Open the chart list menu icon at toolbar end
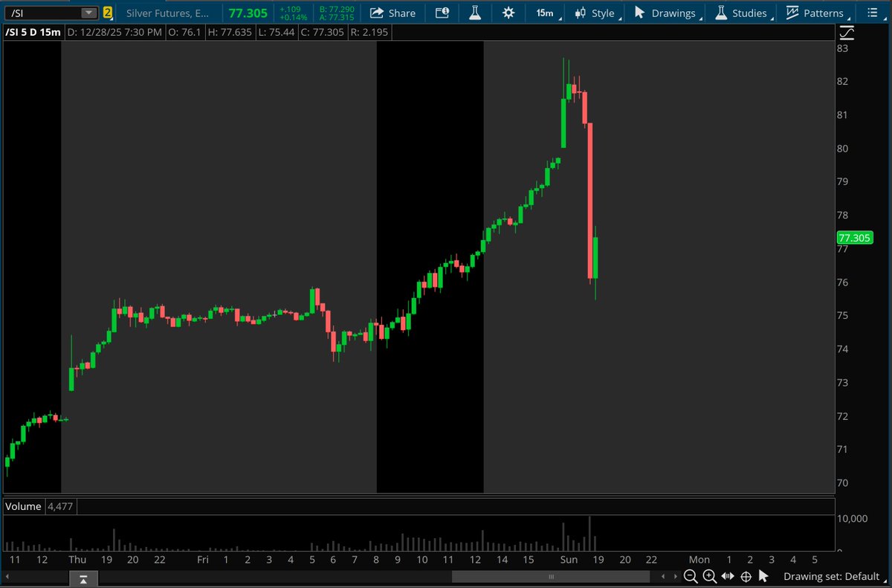892x588 pixels. pyautogui.click(x=872, y=13)
